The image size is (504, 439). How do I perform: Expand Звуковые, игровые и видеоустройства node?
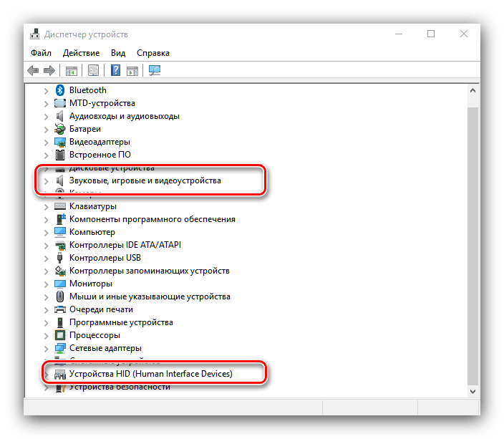pyautogui.click(x=47, y=181)
